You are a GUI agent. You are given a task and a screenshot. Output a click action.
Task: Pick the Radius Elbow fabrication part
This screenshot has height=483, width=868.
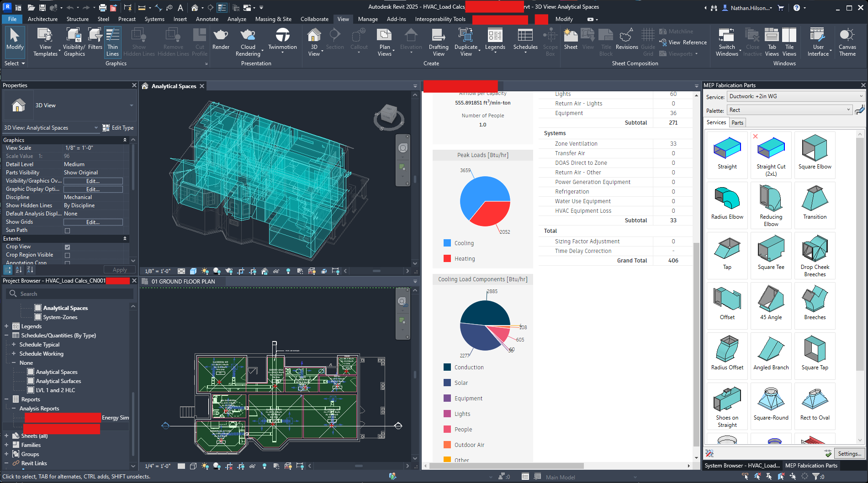727,199
